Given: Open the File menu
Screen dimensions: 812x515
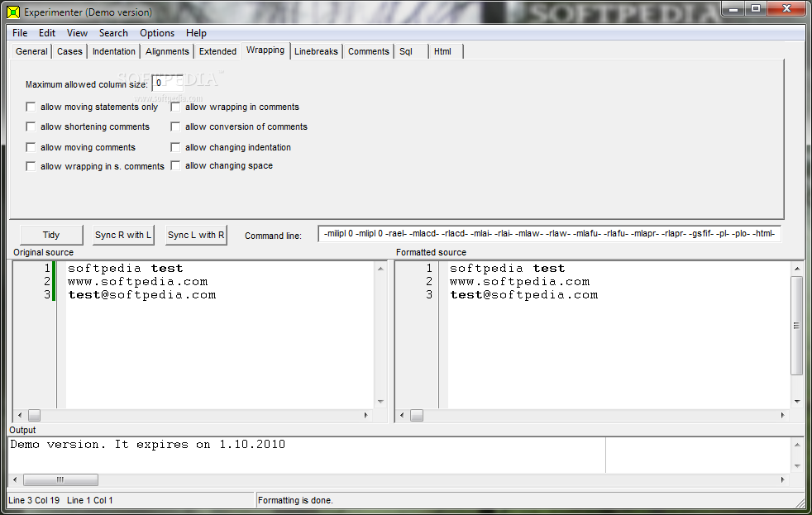Looking at the screenshot, I should coord(20,32).
